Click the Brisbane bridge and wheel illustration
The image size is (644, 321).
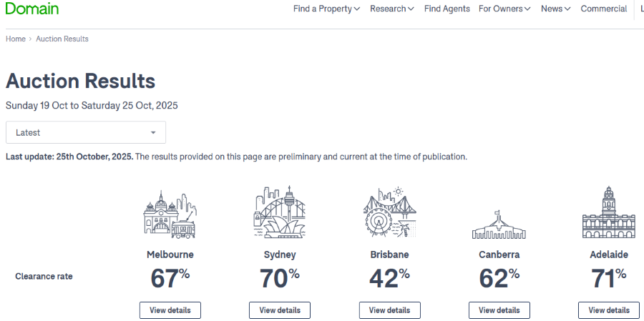pos(390,212)
